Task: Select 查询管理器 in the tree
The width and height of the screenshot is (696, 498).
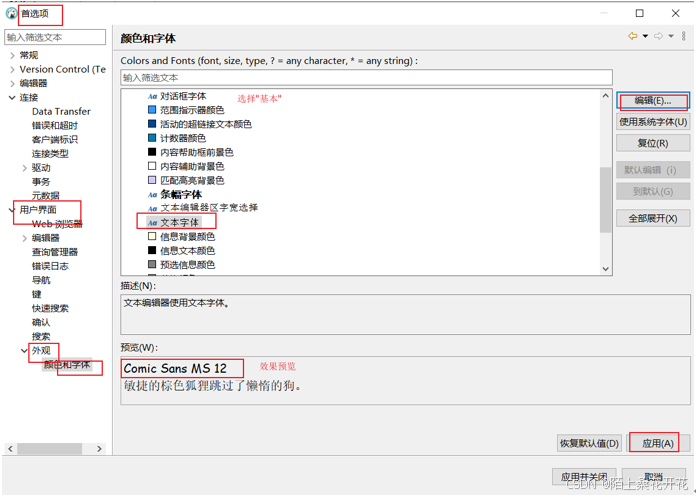Action: coord(55,252)
